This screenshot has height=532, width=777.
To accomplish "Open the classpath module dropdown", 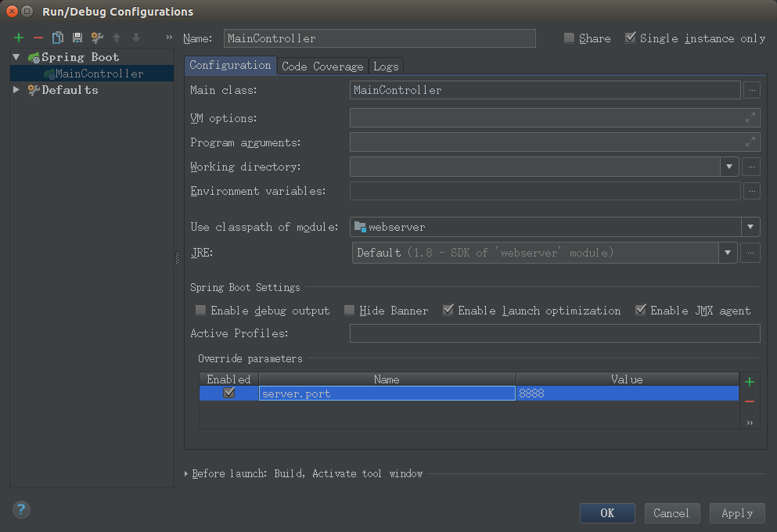I will point(750,227).
